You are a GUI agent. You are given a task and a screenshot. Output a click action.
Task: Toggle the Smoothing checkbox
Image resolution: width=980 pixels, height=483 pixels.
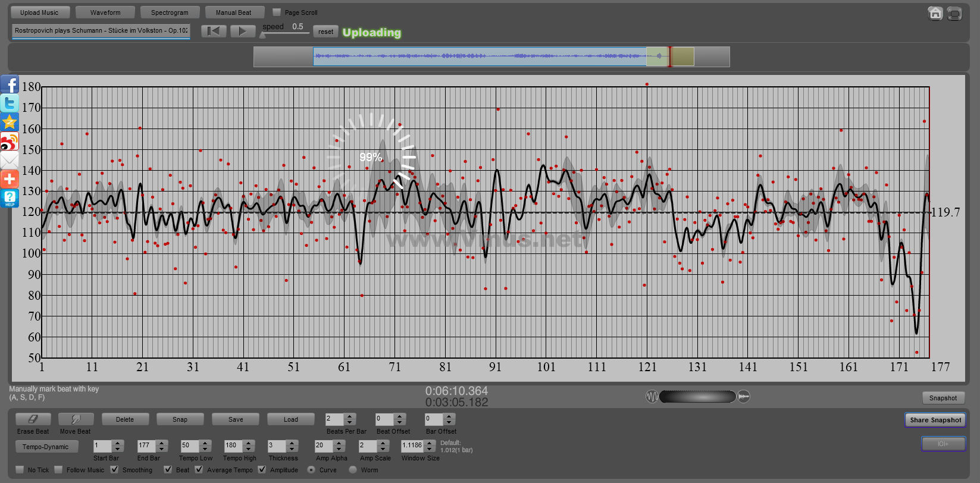pos(115,470)
